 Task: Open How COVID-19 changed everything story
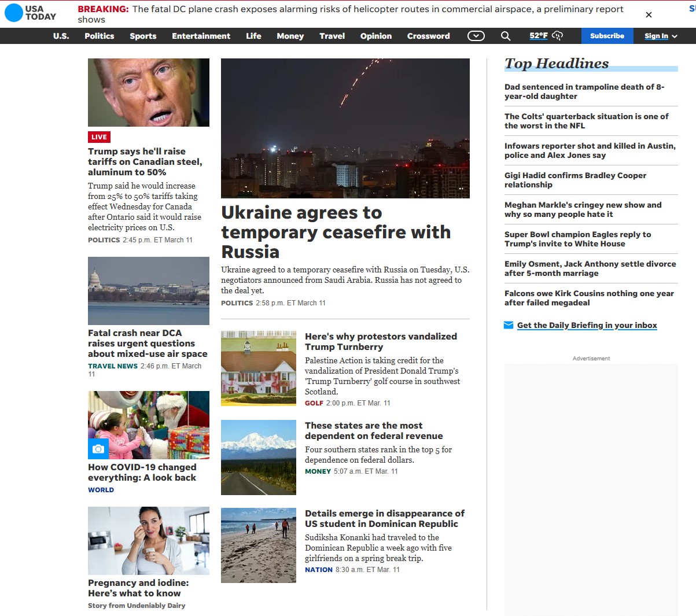(142, 472)
